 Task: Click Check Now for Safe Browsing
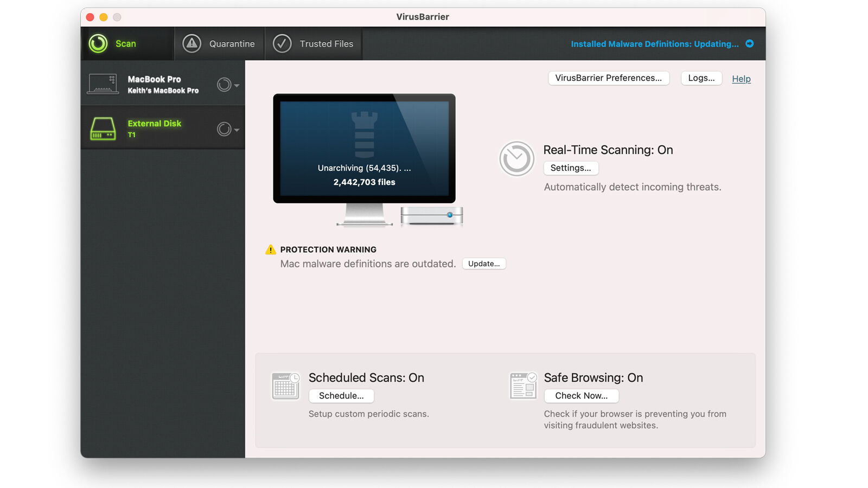click(582, 396)
